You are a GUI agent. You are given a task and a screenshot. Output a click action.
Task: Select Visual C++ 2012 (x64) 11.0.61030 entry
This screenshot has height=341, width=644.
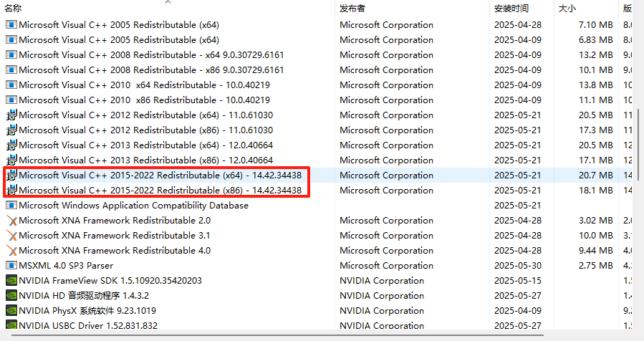[x=146, y=115]
